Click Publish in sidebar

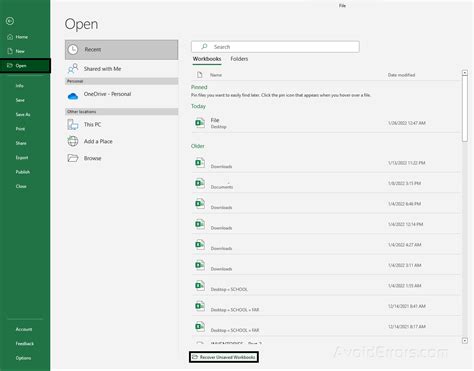[x=23, y=172]
